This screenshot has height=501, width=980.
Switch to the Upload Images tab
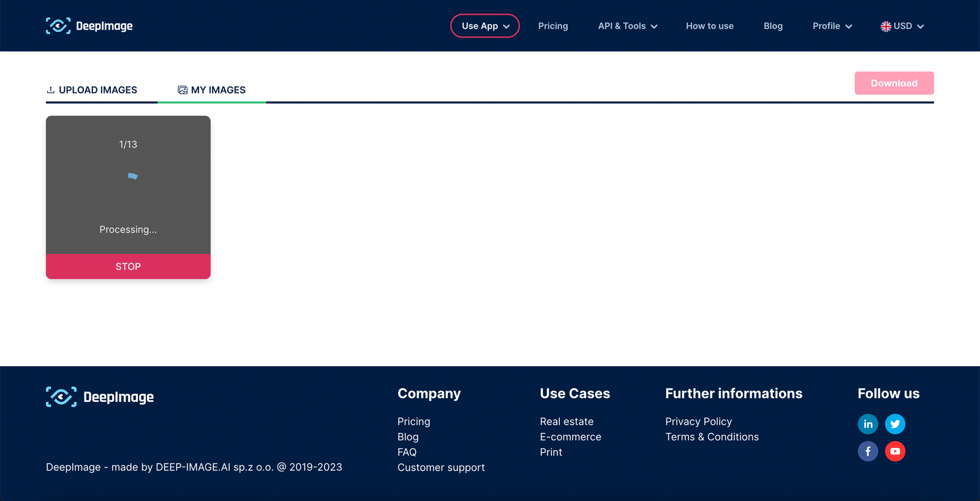92,90
